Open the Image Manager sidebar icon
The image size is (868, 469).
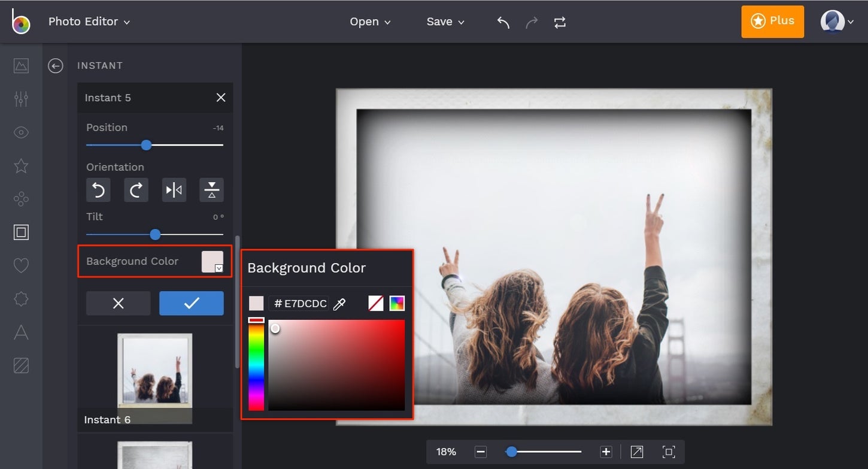pyautogui.click(x=21, y=65)
